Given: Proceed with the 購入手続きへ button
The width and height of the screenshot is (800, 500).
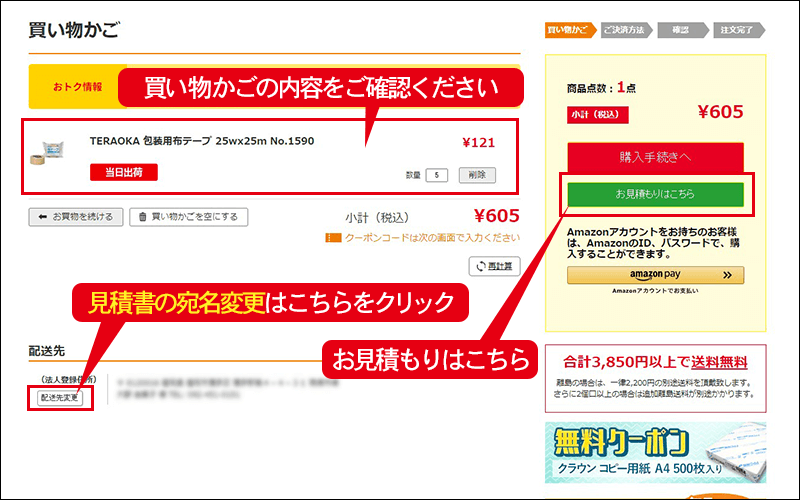Looking at the screenshot, I should click(x=655, y=158).
